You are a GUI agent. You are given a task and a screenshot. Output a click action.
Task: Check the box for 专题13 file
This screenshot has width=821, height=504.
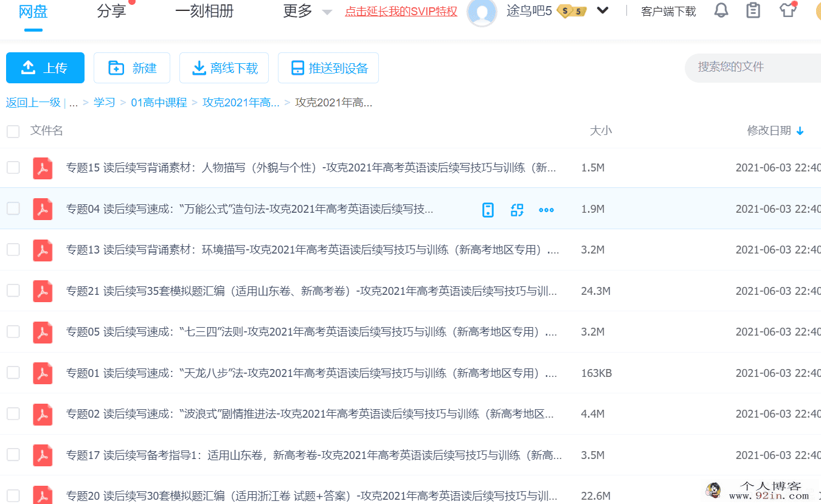(13, 249)
